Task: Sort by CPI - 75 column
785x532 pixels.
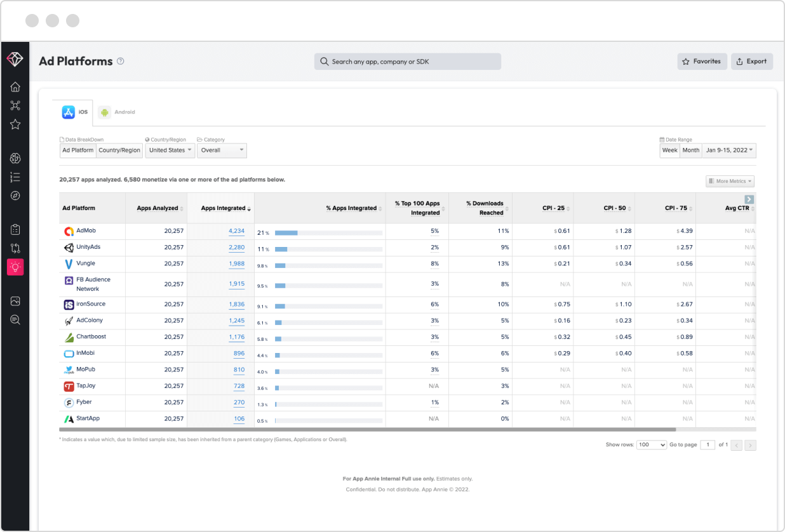Action: (x=679, y=208)
